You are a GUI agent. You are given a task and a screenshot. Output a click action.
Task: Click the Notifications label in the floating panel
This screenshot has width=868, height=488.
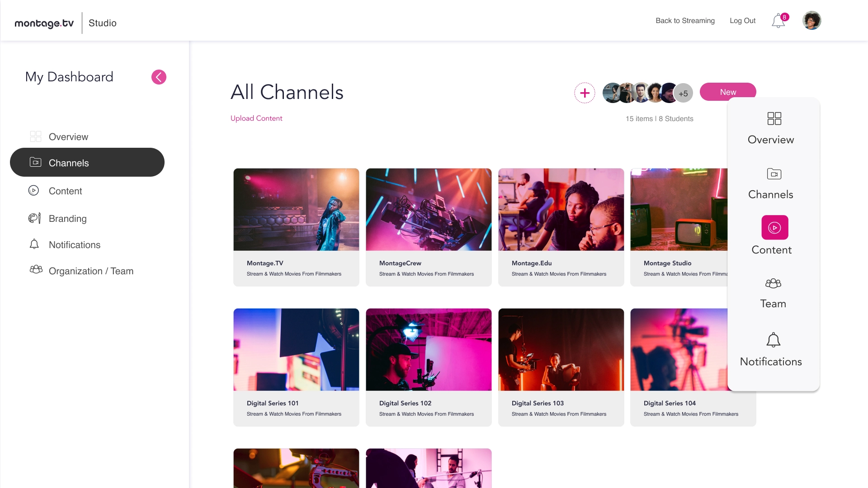[x=771, y=361]
